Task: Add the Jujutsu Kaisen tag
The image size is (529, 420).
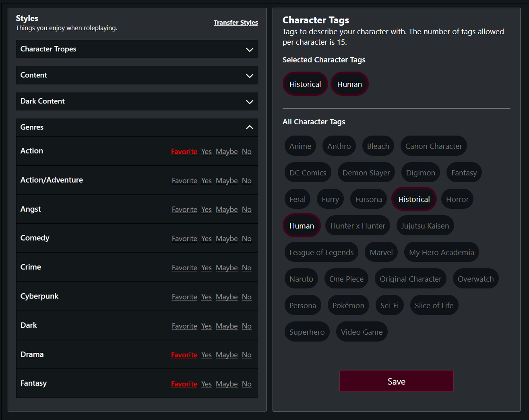Action: [x=425, y=226]
